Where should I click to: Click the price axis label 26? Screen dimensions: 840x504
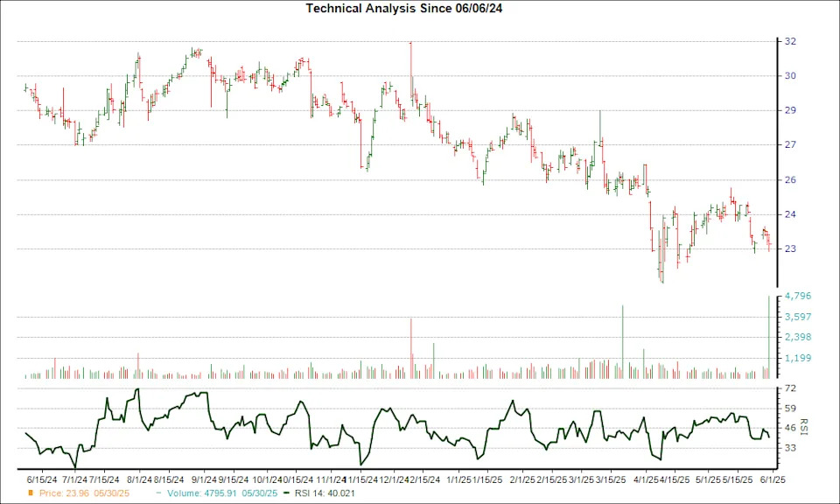(790, 180)
